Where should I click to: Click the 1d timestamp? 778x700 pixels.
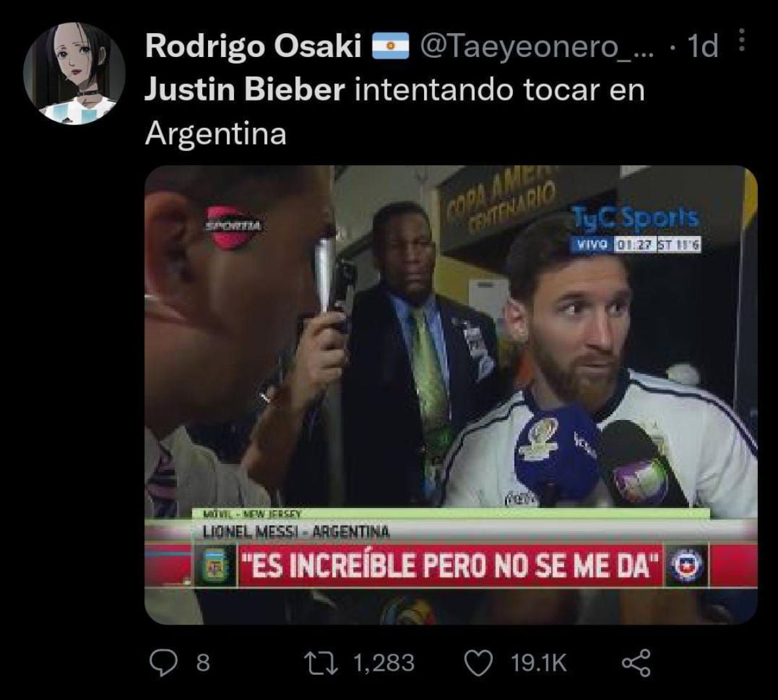(702, 46)
